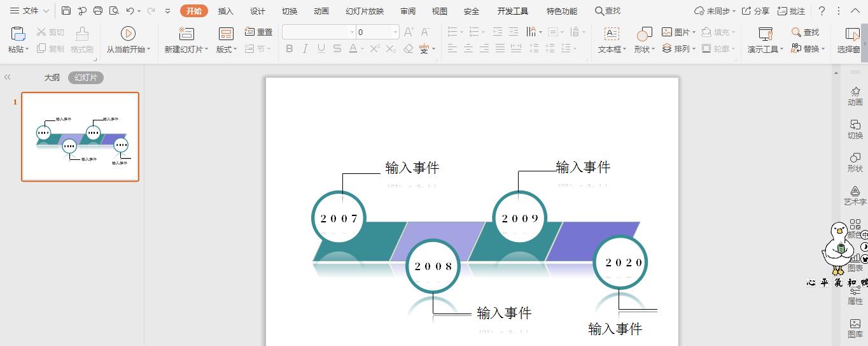Expand the customize quick access toolbar arrow
The width and height of the screenshot is (868, 346).
point(167,11)
